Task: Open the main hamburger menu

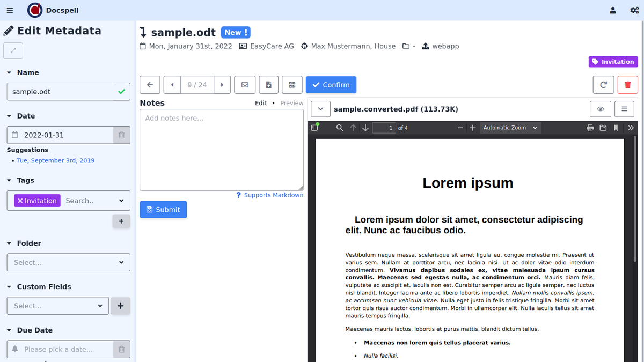Action: [x=10, y=10]
